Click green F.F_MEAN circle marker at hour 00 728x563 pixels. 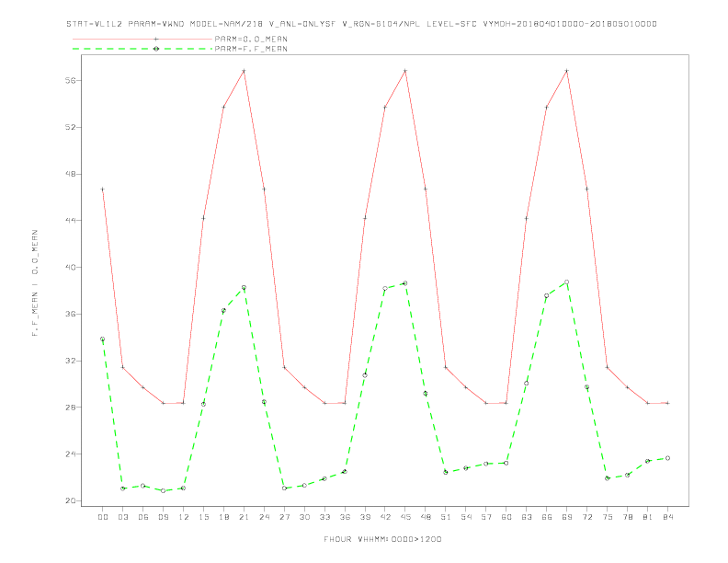[x=103, y=339]
